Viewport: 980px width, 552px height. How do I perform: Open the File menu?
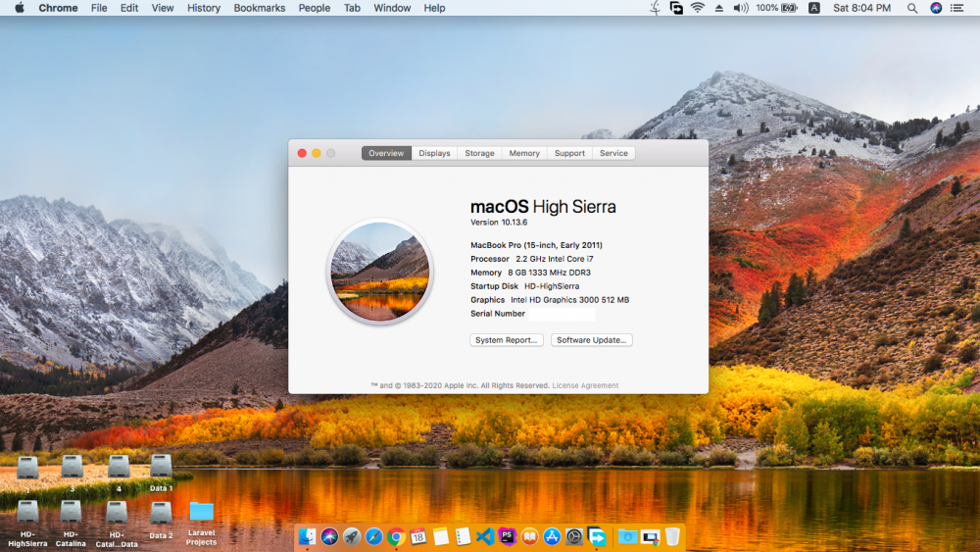pyautogui.click(x=99, y=8)
